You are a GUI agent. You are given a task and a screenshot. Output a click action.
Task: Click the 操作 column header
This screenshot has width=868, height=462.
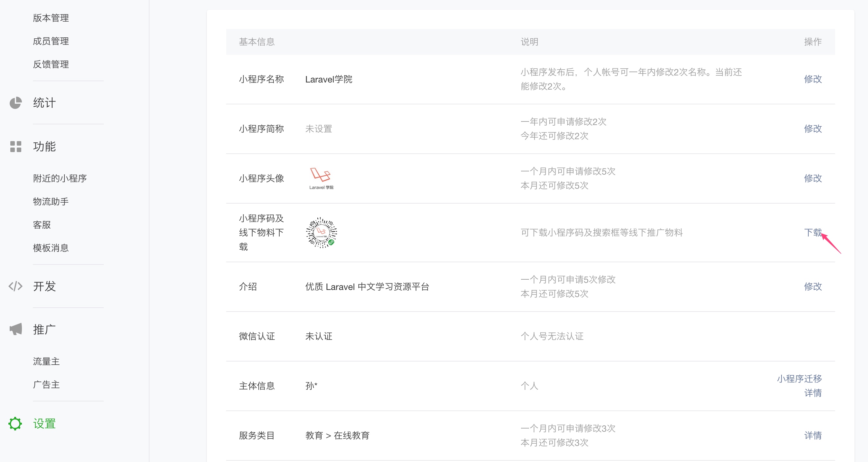813,42
